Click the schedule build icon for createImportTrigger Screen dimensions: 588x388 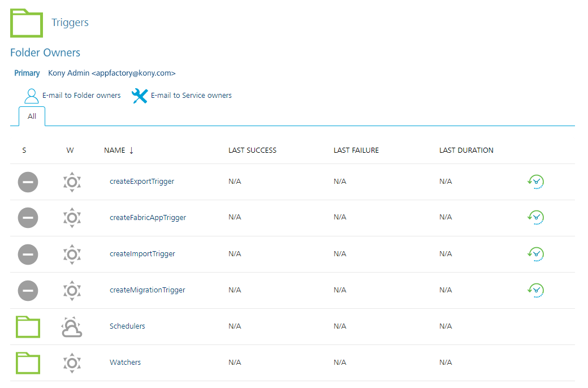[535, 254]
